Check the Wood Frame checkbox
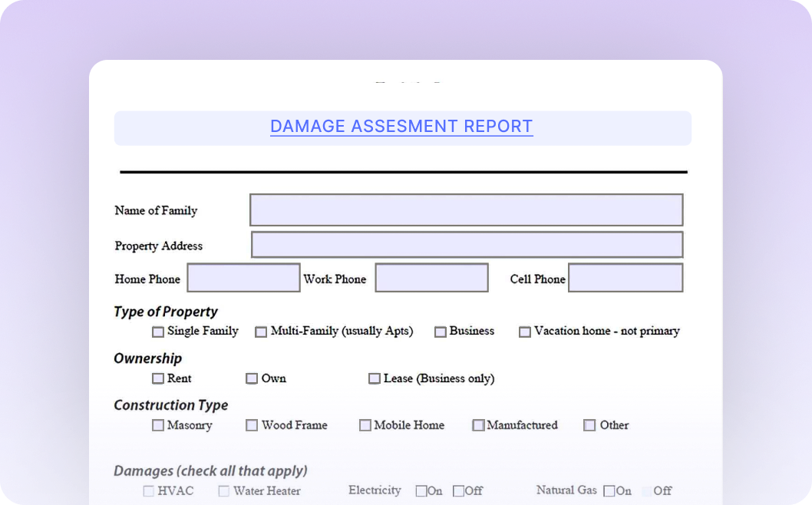 click(x=252, y=425)
